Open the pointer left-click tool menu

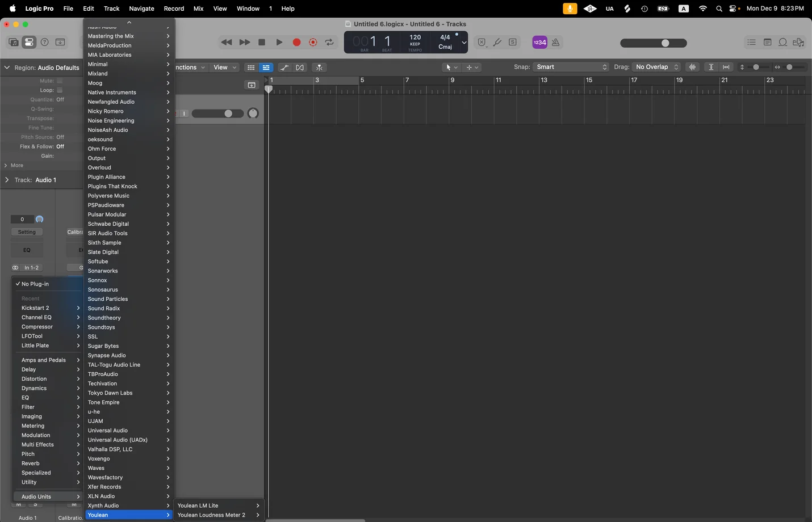[x=452, y=68]
